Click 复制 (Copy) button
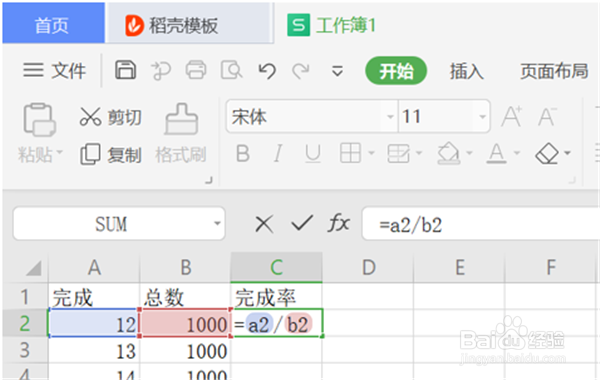This screenshot has height=380, width=600. (111, 155)
